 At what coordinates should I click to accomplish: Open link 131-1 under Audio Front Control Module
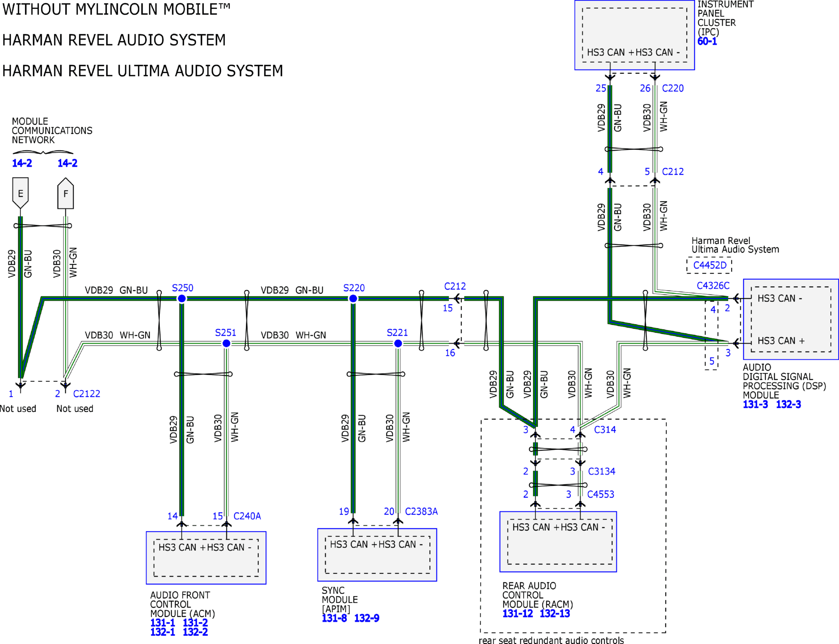[x=163, y=623]
